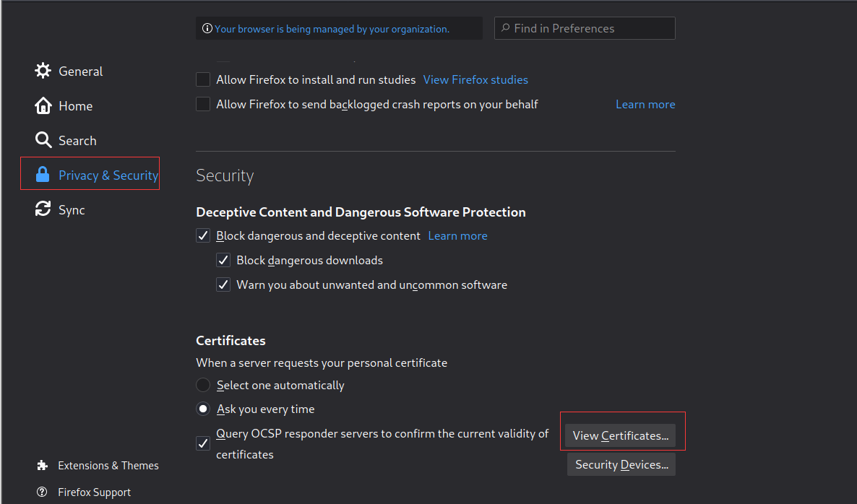857x504 pixels.
Task: Open the View Certificates dialog
Action: (x=620, y=435)
